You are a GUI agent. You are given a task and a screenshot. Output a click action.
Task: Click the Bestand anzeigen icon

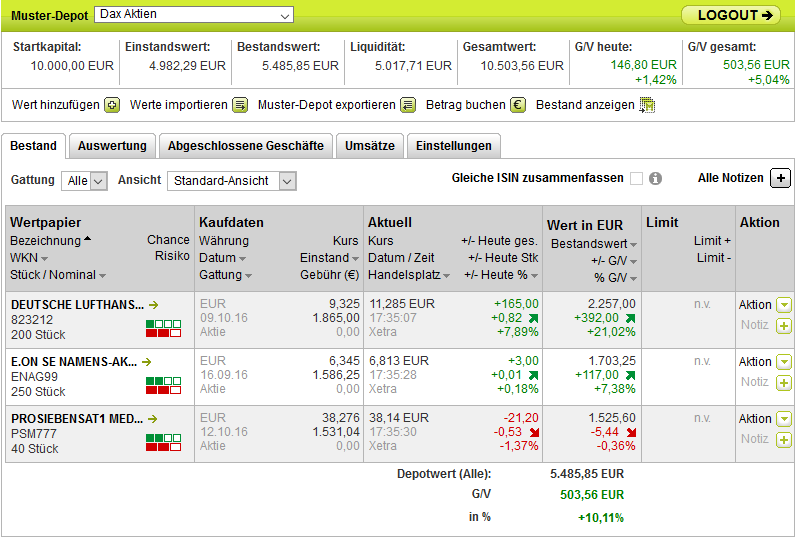click(647, 105)
